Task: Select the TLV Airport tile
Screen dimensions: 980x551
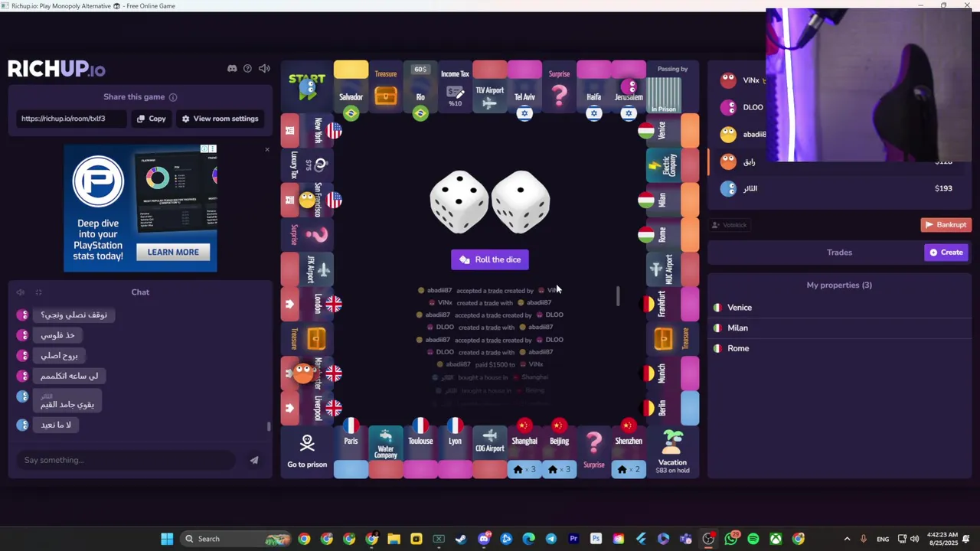Action: (x=490, y=87)
